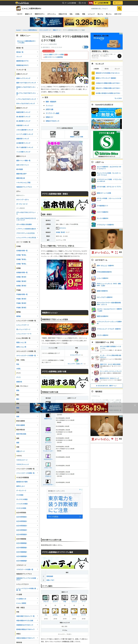This screenshot has height=644, width=138.
Task: Expand 最強キャラランキング sidebar entry
Action: [x=27, y=78]
